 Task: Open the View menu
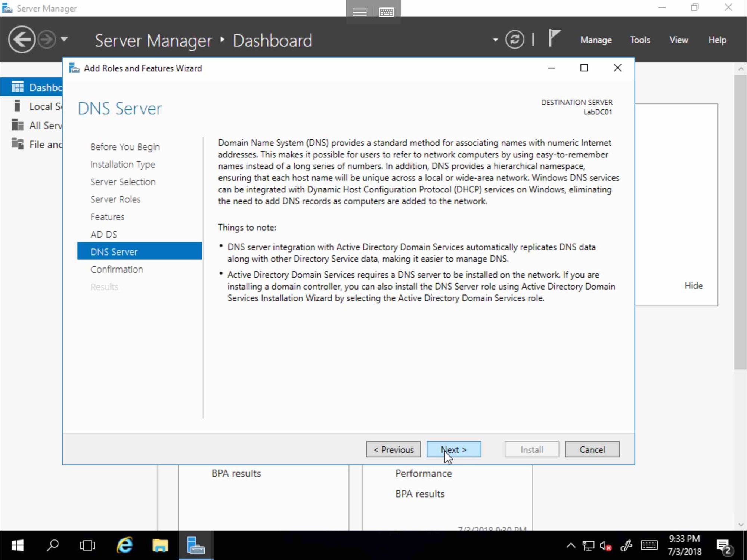(678, 40)
